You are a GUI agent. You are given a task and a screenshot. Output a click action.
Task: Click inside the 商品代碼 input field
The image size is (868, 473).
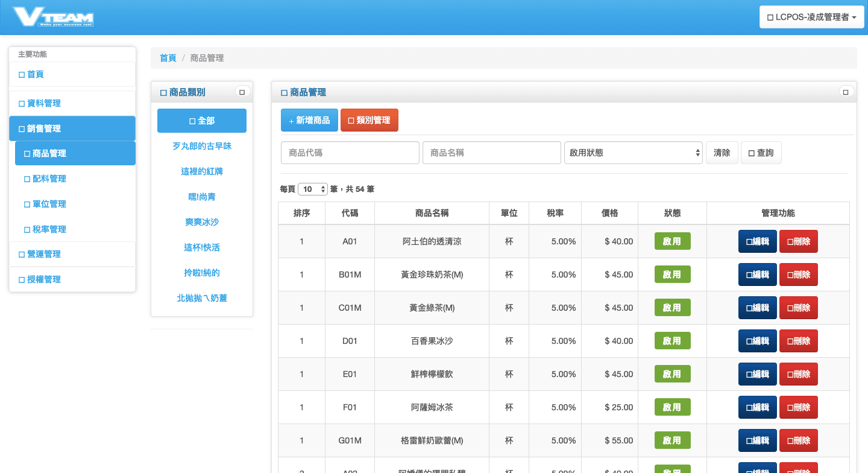pos(350,152)
